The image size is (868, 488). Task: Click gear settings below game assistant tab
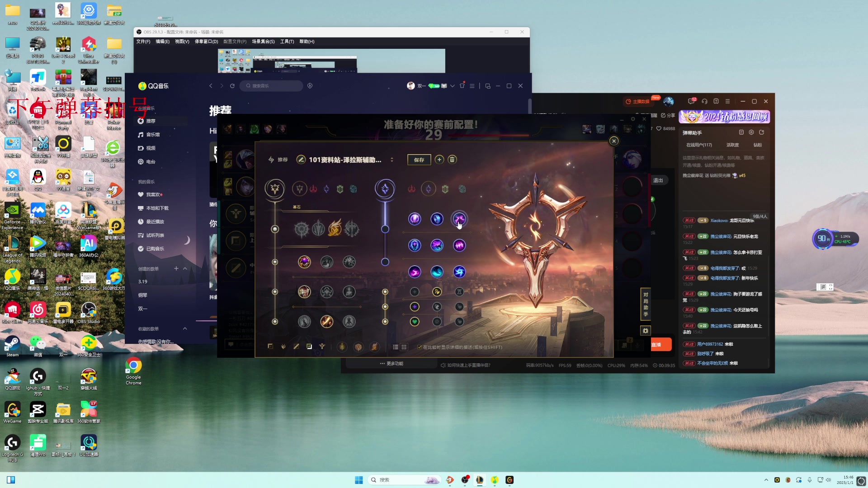646,331
